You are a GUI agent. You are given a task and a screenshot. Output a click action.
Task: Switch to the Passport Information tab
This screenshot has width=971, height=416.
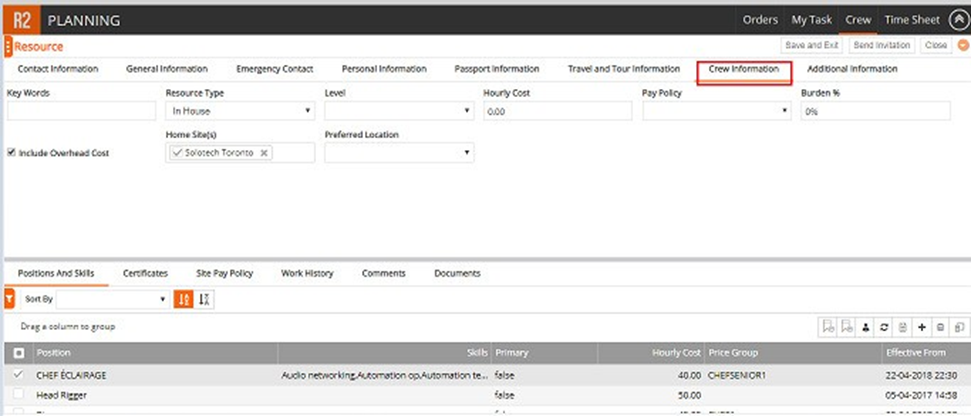click(496, 69)
